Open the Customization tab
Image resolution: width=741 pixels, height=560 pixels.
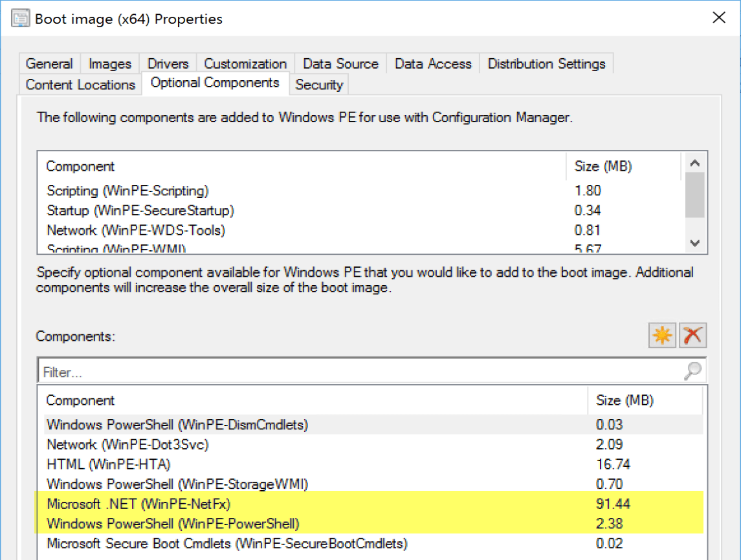(x=245, y=64)
